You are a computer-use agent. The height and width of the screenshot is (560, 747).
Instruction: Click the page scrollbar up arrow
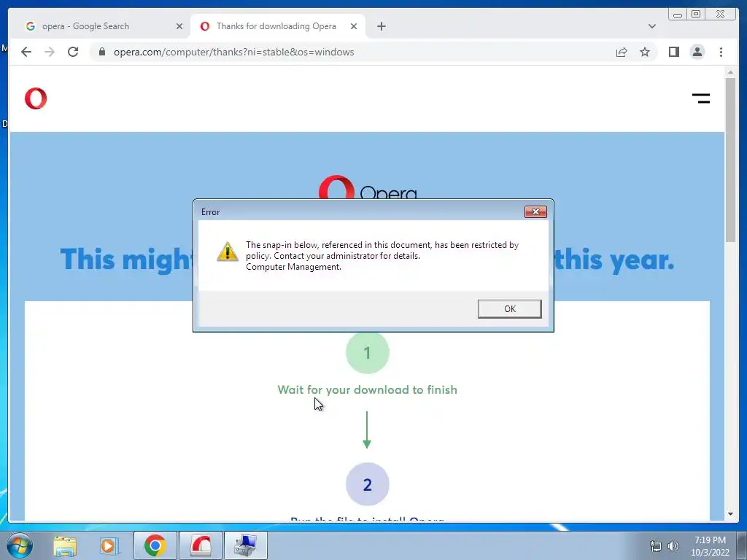click(730, 72)
